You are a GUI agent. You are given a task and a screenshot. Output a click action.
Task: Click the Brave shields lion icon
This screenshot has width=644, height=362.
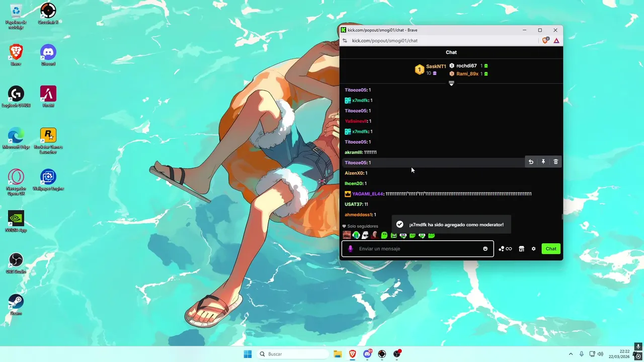tap(545, 41)
